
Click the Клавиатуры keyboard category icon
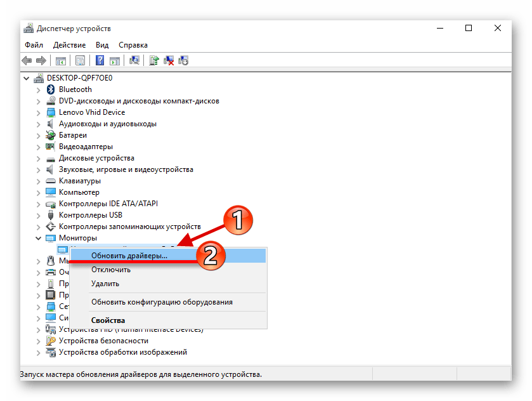point(51,181)
